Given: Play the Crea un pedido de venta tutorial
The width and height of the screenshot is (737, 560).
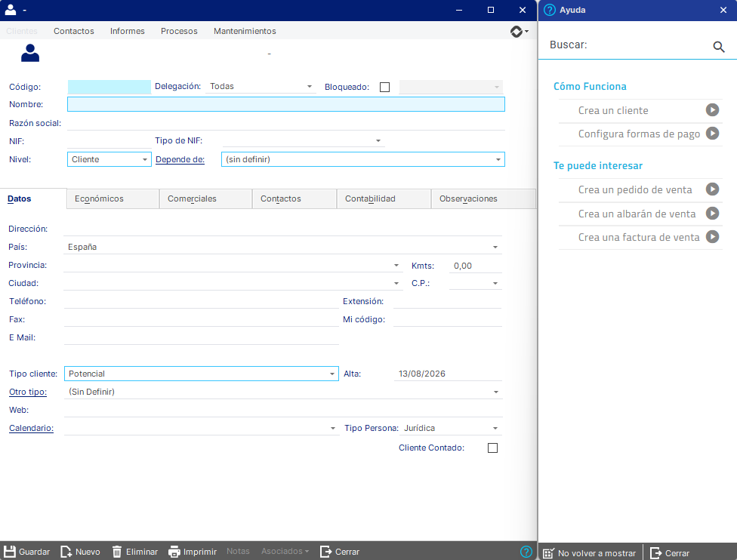Looking at the screenshot, I should pos(712,189).
